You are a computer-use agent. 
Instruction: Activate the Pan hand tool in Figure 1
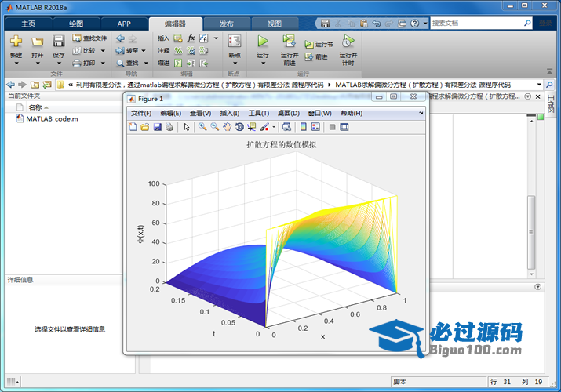point(227,127)
